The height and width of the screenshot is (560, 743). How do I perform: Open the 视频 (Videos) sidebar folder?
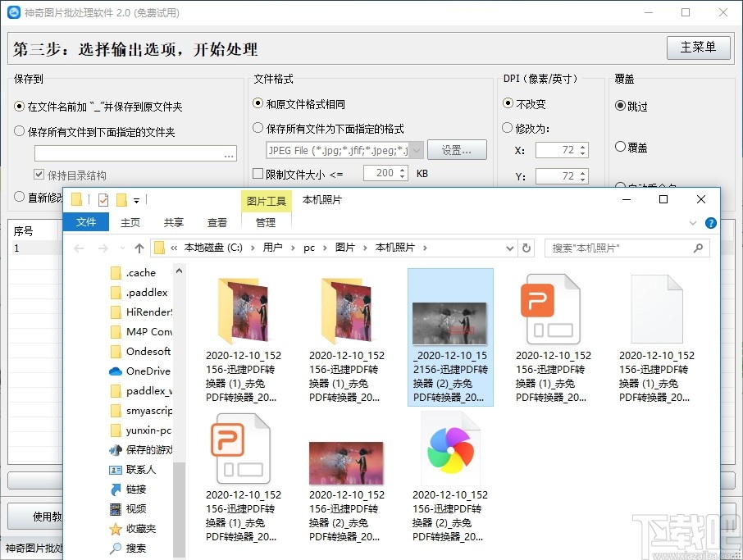(134, 508)
